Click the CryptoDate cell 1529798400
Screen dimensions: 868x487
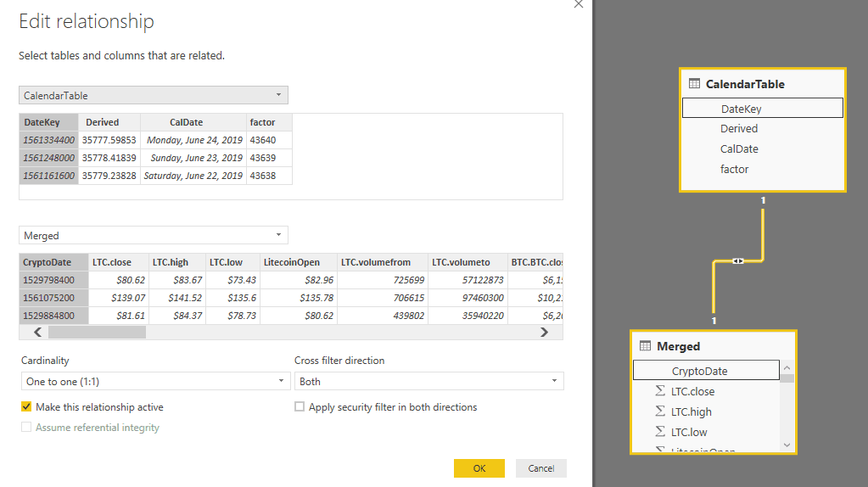point(53,280)
